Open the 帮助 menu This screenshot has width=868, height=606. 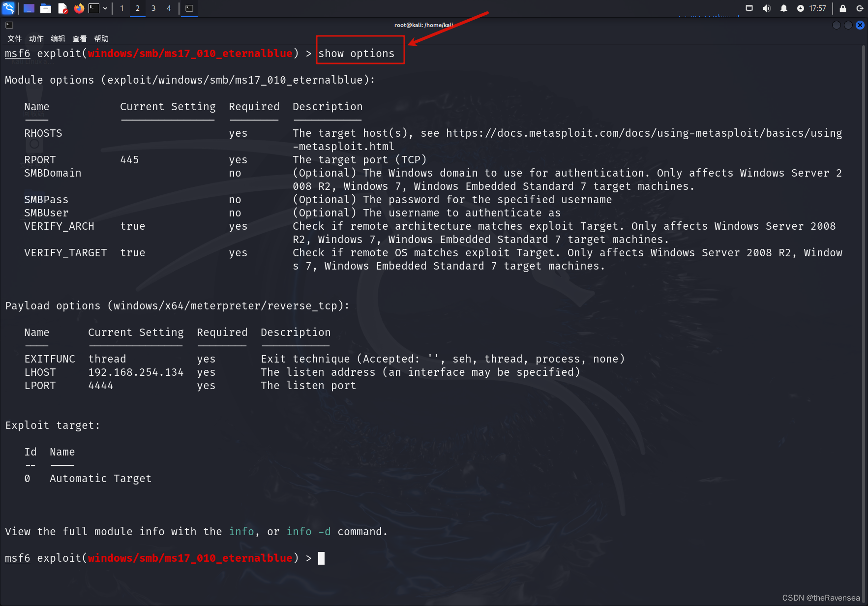click(101, 38)
